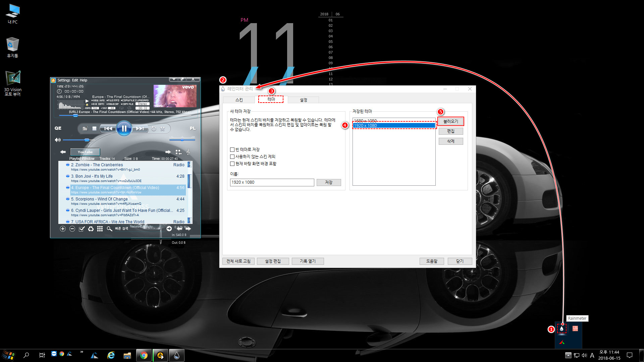Click the Stereo mode indicator

point(143,104)
